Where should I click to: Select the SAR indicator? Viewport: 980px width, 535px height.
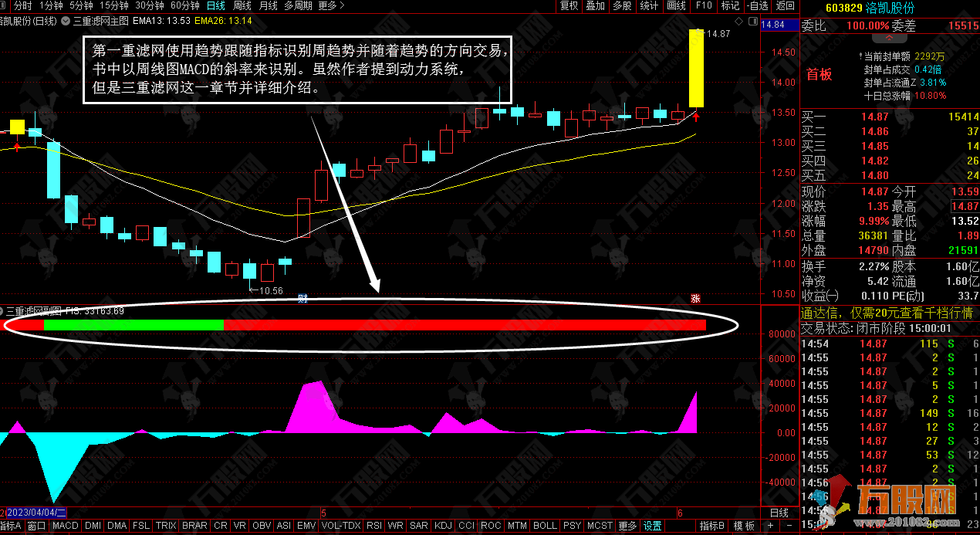(x=419, y=526)
